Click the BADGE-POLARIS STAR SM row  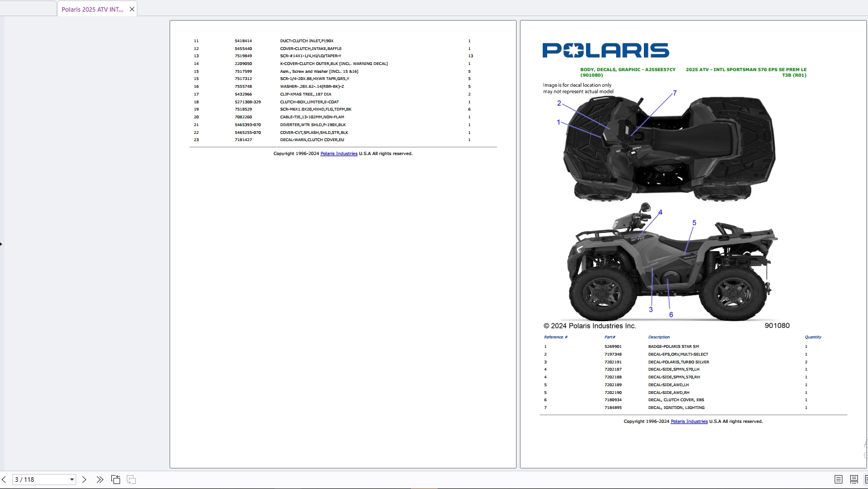[675, 347]
